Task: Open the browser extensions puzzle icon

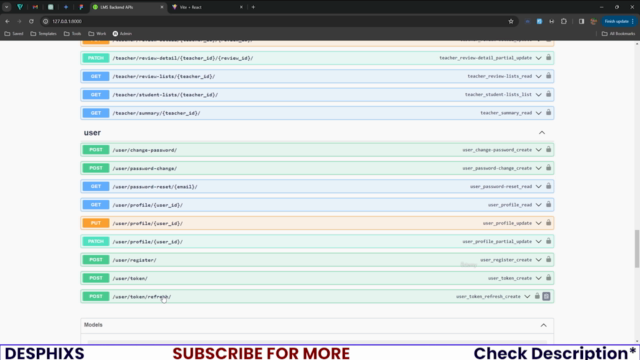Action: [564, 21]
